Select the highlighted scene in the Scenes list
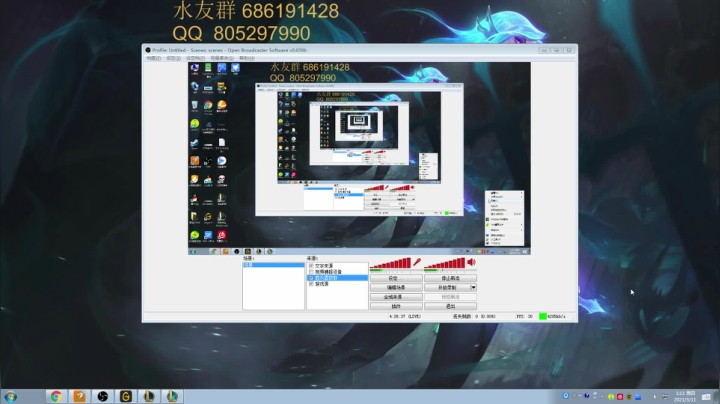This screenshot has height=404, width=720. tap(273, 265)
